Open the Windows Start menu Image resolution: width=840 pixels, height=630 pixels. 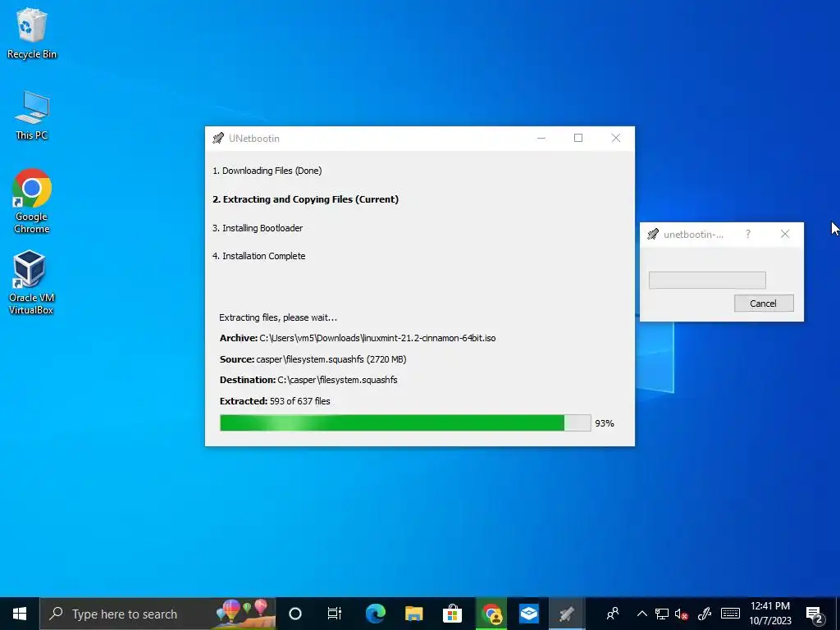[x=20, y=614]
